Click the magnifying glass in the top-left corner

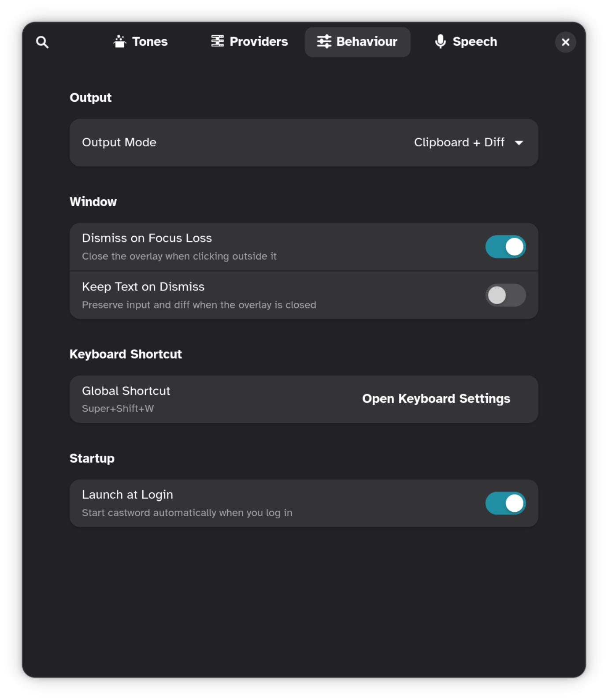[42, 42]
